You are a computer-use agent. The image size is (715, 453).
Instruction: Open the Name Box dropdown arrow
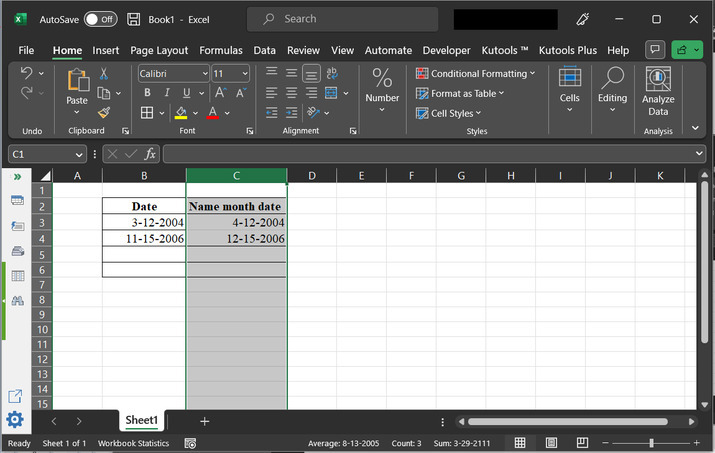tap(79, 154)
